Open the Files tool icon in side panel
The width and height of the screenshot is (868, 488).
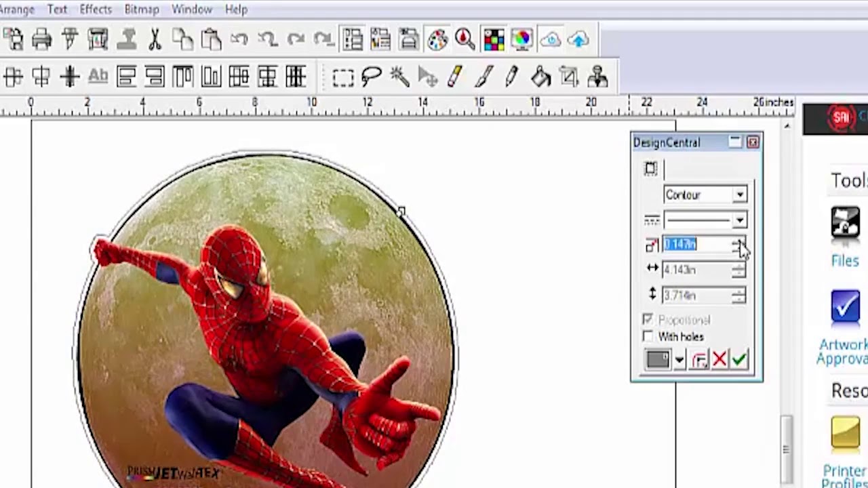click(846, 224)
